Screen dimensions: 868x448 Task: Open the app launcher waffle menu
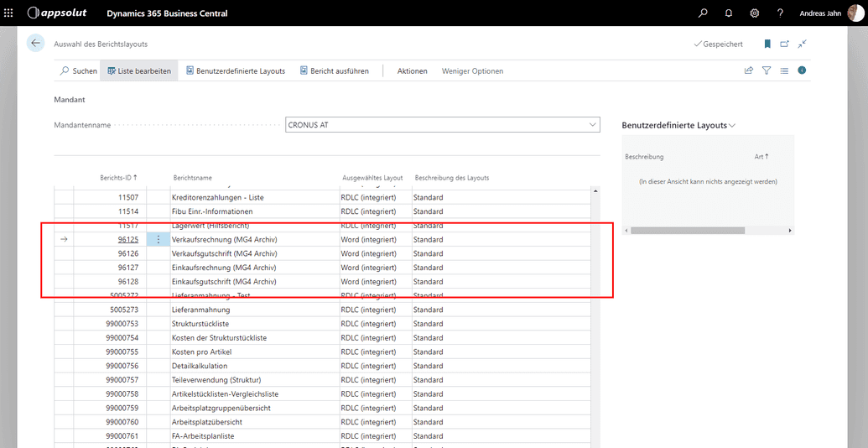[9, 13]
